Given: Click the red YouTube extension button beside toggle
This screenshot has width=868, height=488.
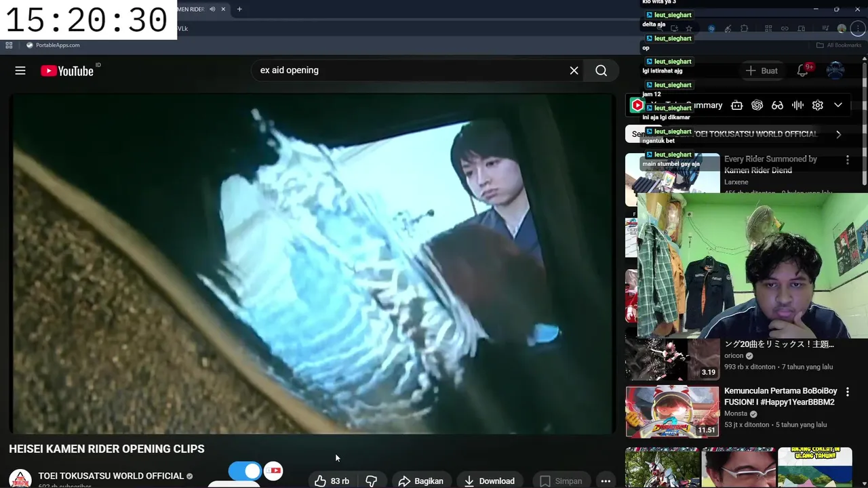Looking at the screenshot, I should click(273, 470).
